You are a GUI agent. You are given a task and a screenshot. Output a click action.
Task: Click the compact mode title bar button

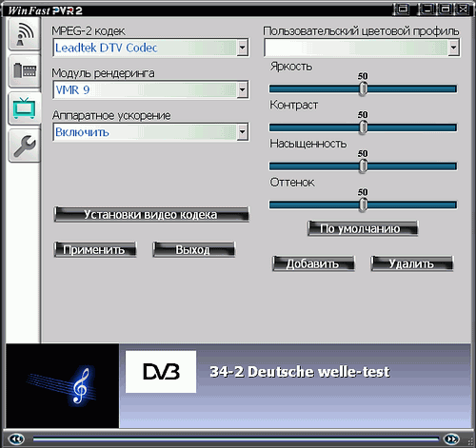point(402,9)
